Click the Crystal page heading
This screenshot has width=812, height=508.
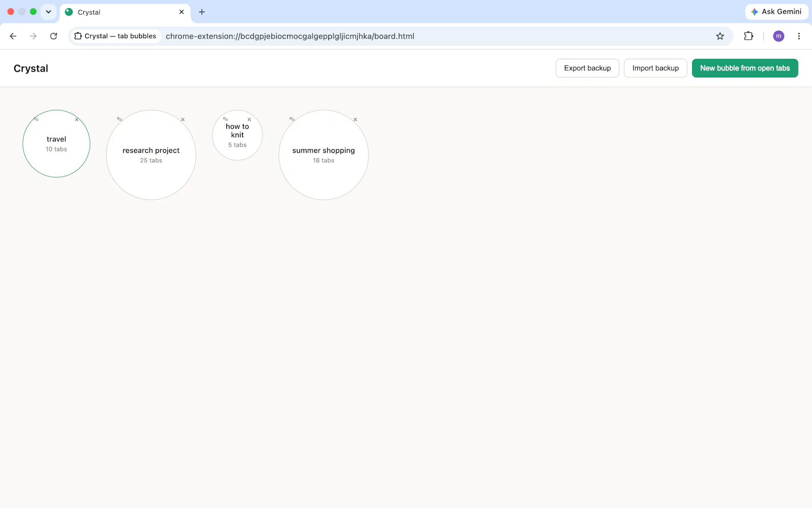click(x=31, y=69)
